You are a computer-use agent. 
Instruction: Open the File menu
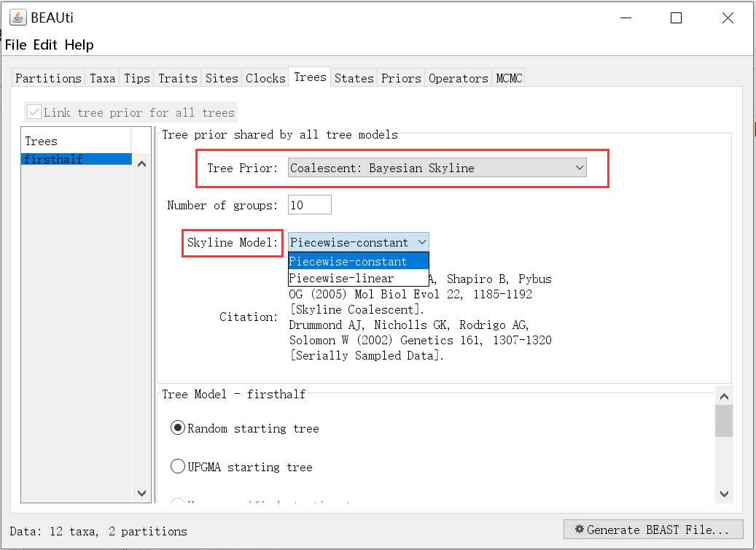click(x=15, y=45)
